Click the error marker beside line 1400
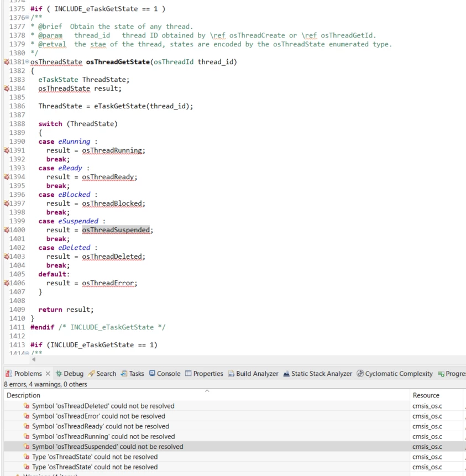466x476 pixels. pos(7,230)
